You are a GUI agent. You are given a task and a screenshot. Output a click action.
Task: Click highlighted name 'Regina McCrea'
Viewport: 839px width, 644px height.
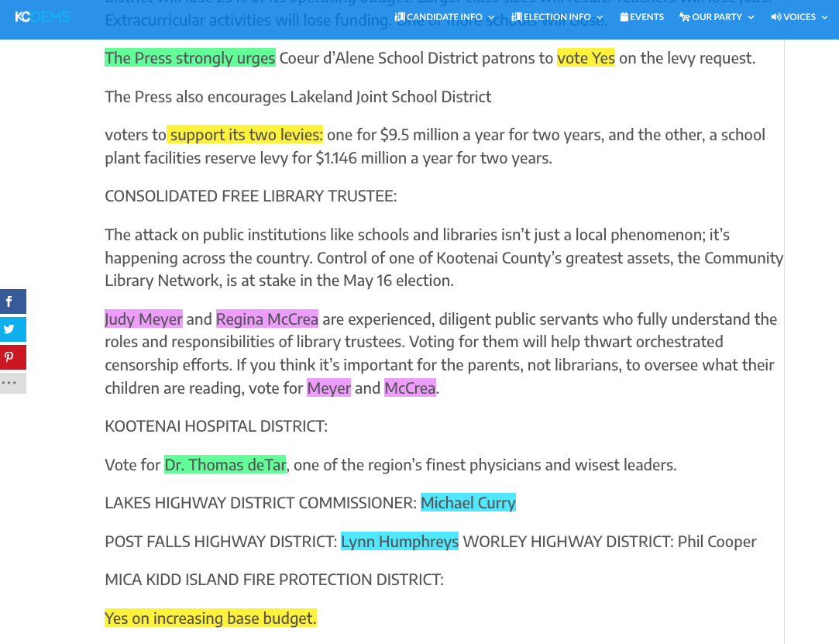(267, 319)
